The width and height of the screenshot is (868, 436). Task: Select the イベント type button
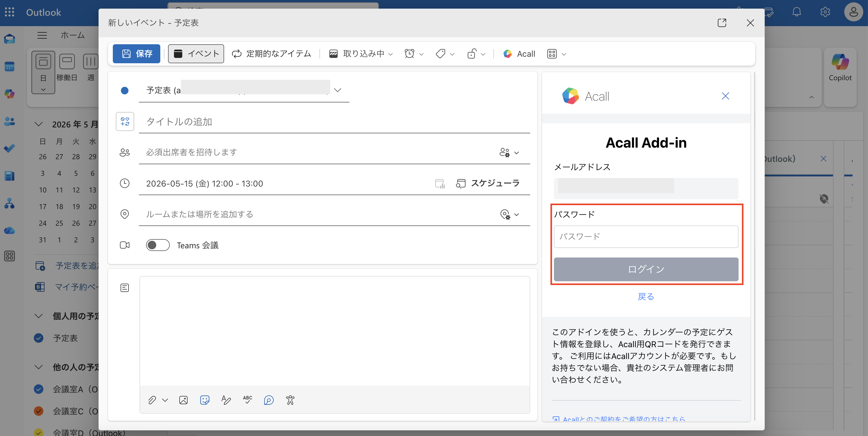pos(196,54)
